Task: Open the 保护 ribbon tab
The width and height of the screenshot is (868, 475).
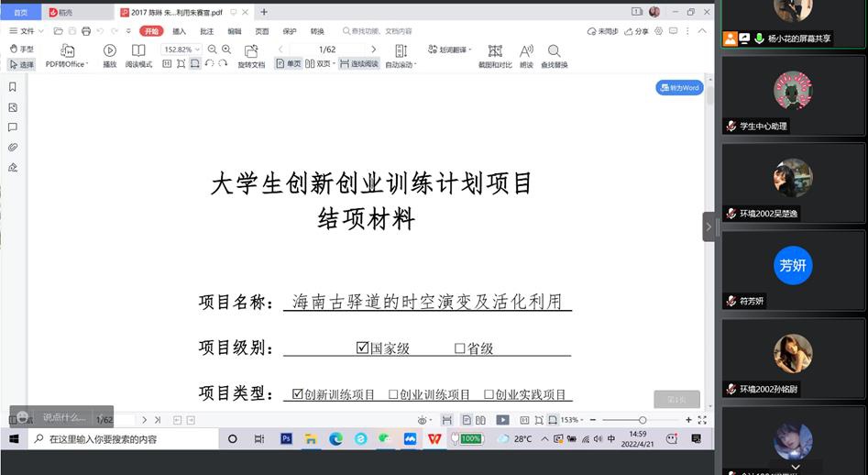Action: (290, 31)
